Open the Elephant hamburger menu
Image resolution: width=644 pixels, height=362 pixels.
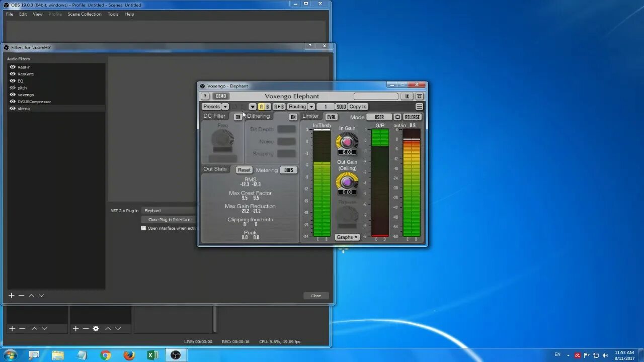click(419, 107)
